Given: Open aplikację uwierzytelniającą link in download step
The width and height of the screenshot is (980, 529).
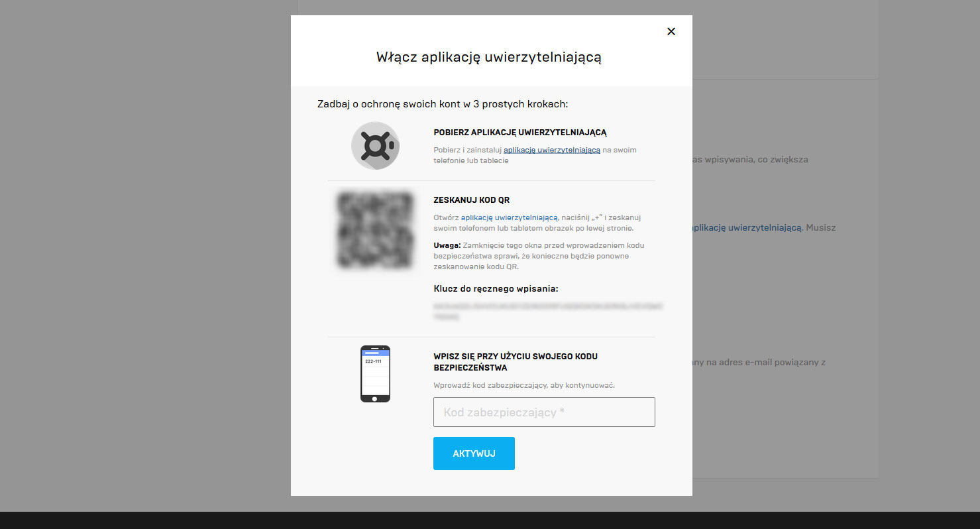Looking at the screenshot, I should tap(552, 150).
